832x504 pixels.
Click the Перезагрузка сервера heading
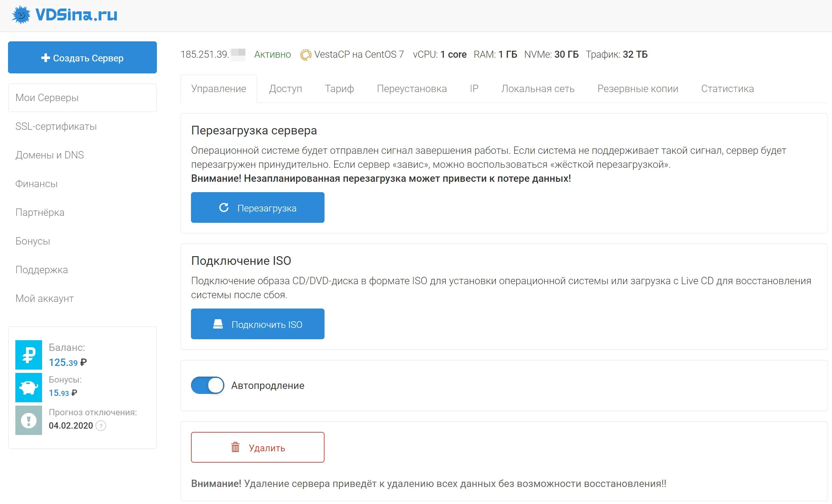click(x=254, y=130)
